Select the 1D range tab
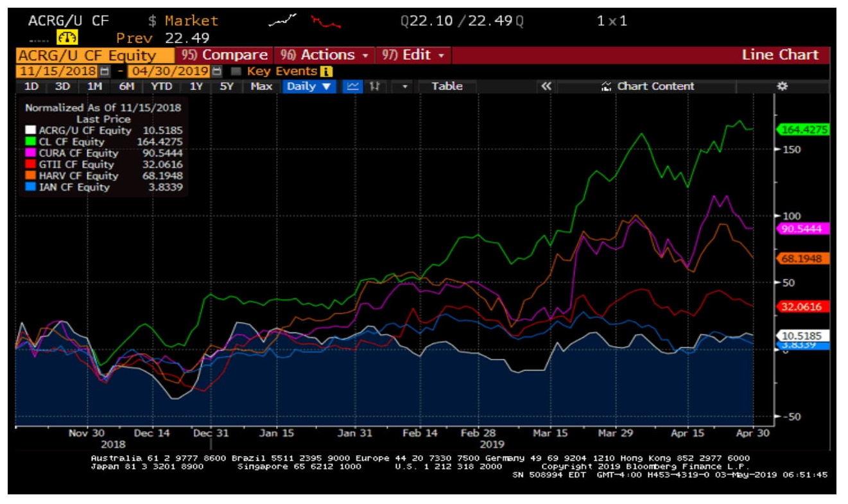The width and height of the screenshot is (848, 504). click(31, 86)
